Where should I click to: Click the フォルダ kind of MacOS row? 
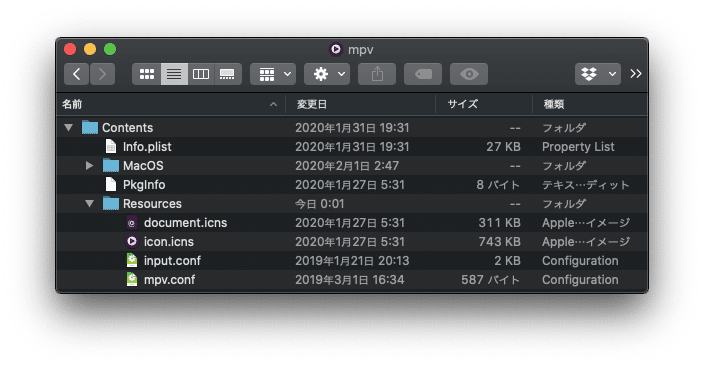(x=564, y=166)
